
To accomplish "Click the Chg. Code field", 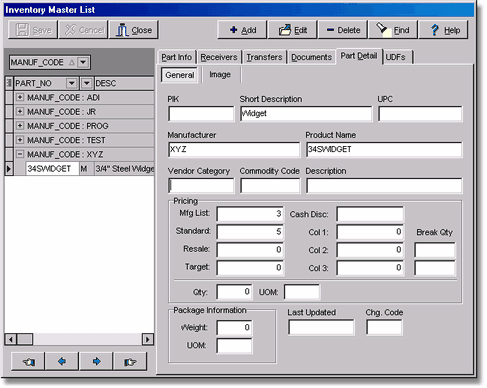I will tap(384, 327).
